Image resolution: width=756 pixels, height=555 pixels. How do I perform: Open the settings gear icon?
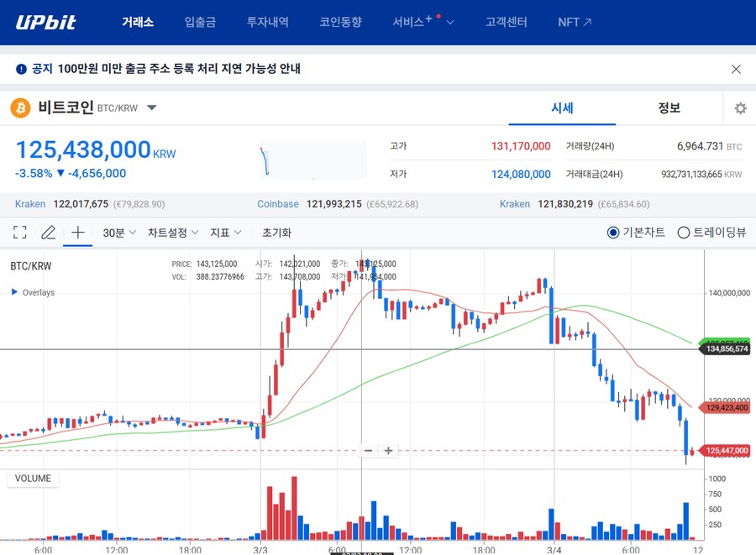click(739, 107)
